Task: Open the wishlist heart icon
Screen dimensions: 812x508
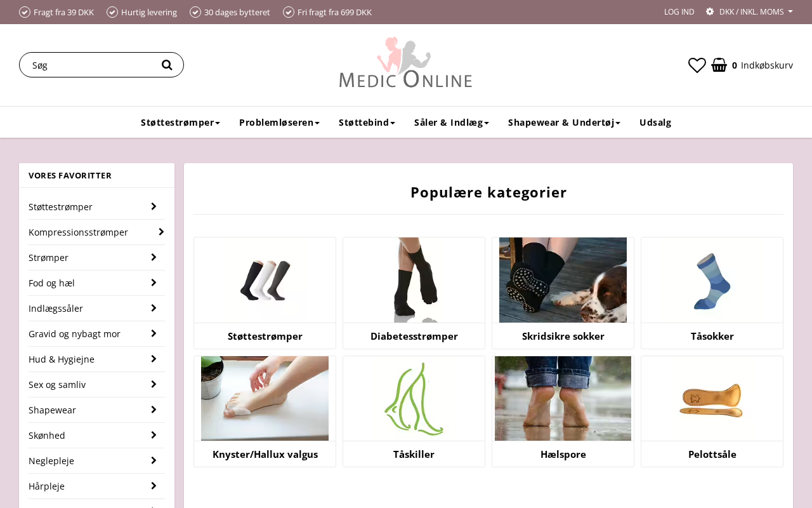Action: click(697, 65)
